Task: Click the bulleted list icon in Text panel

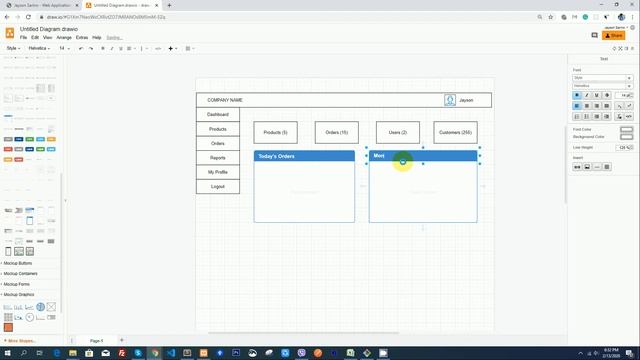Action: (587, 116)
